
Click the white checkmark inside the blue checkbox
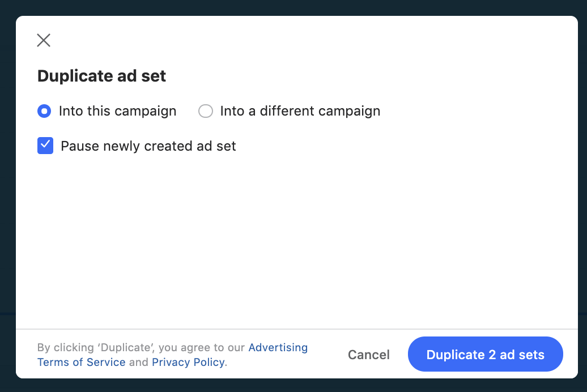tap(45, 146)
